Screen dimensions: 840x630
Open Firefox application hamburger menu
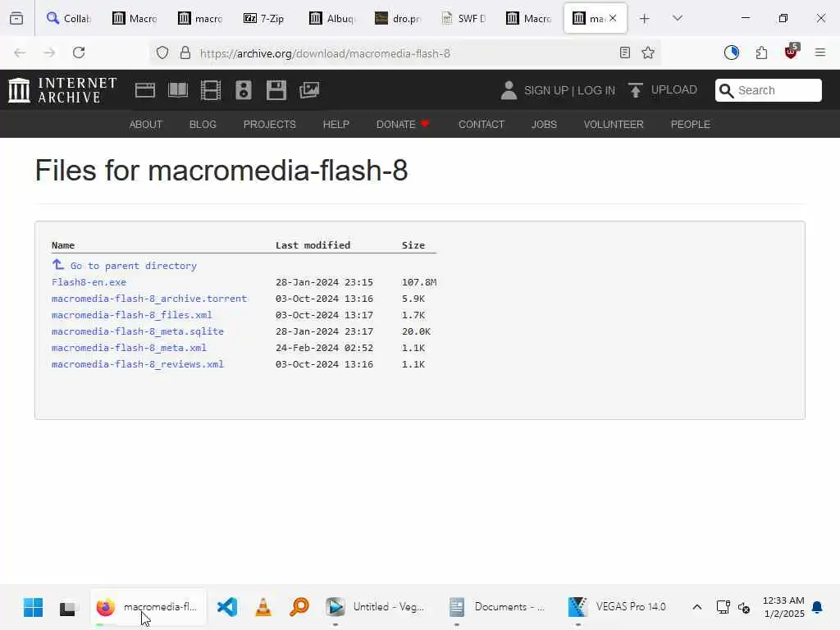[x=820, y=52]
